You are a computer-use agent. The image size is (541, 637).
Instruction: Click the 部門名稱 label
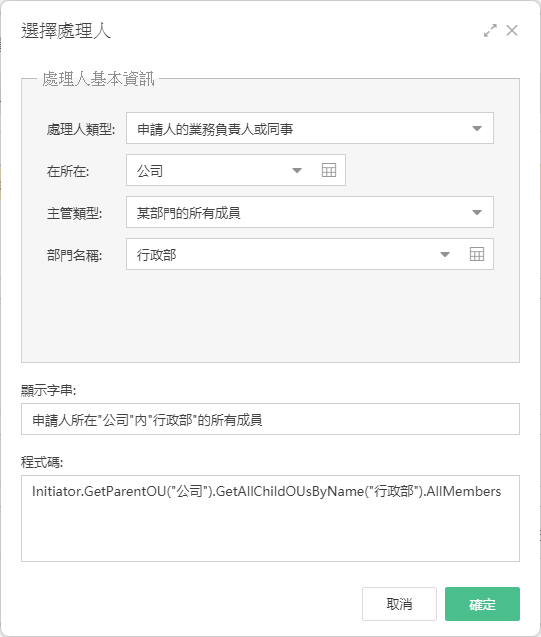pyautogui.click(x=74, y=256)
